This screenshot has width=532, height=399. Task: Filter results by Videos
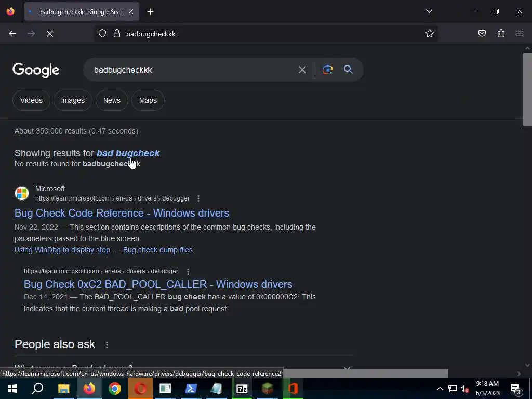(31, 100)
